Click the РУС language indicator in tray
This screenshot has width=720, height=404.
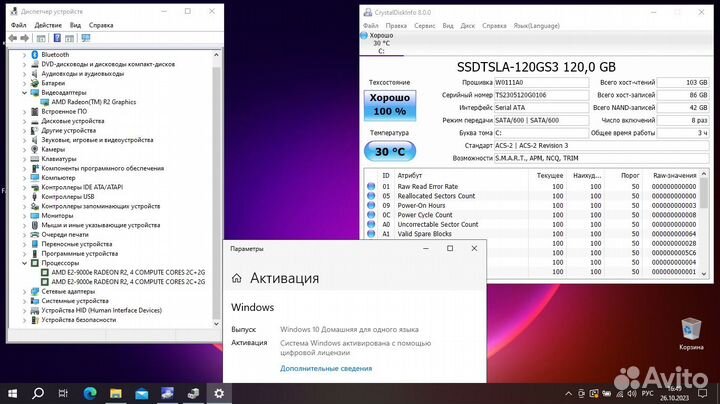pos(647,393)
